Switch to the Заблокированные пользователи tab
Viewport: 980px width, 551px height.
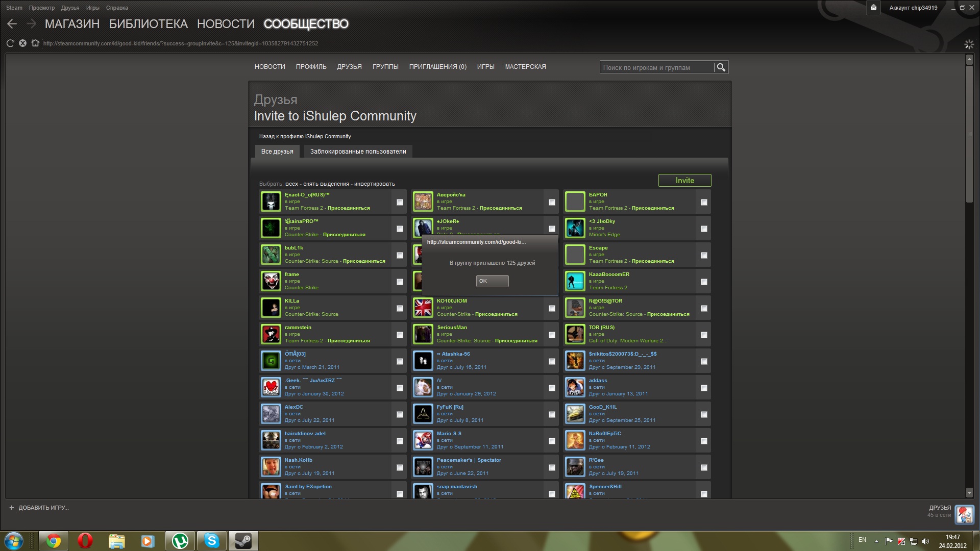[358, 152]
